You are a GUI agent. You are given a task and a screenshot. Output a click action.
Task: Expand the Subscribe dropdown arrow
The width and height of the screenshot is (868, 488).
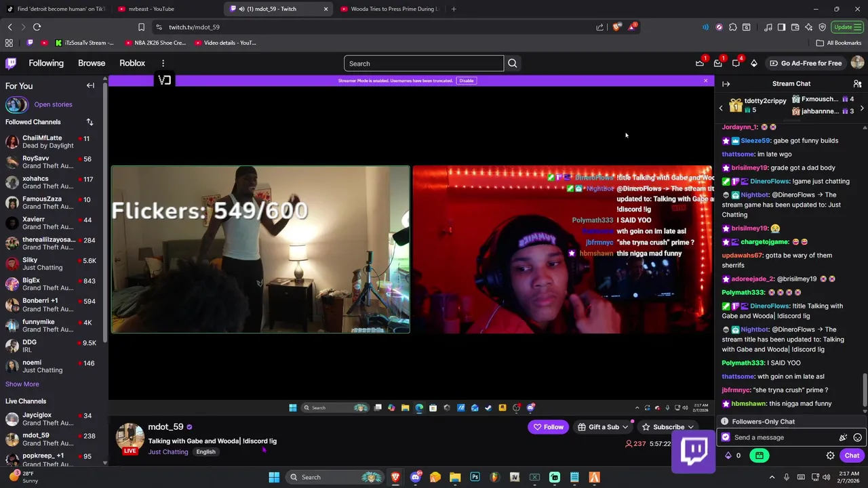tap(690, 427)
